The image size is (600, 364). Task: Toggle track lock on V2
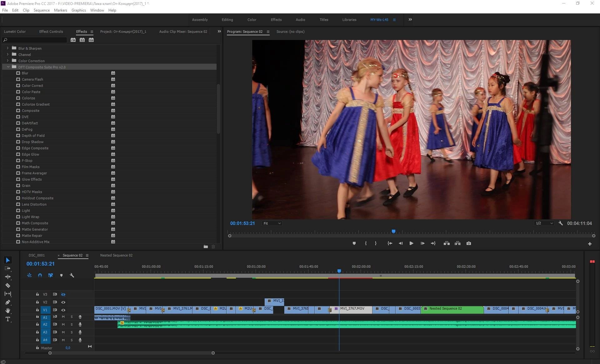pyautogui.click(x=37, y=302)
